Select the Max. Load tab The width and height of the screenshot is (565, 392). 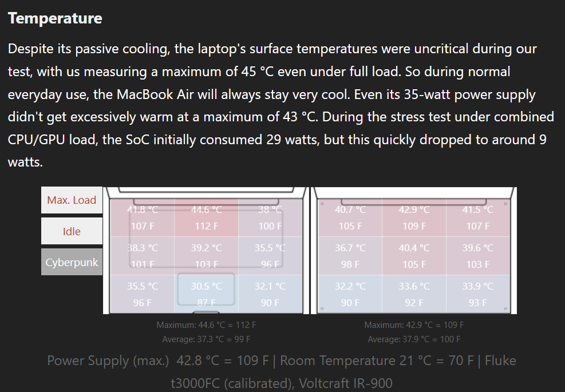click(x=72, y=200)
